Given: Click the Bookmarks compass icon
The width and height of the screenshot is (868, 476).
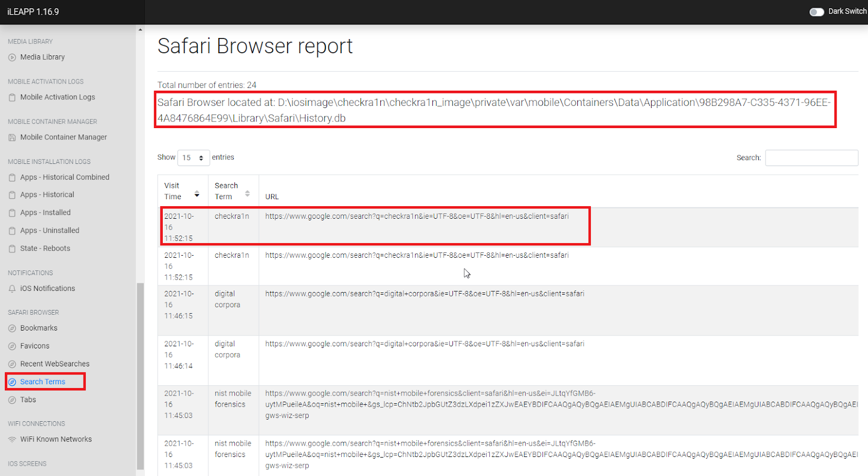Looking at the screenshot, I should 12,328.
